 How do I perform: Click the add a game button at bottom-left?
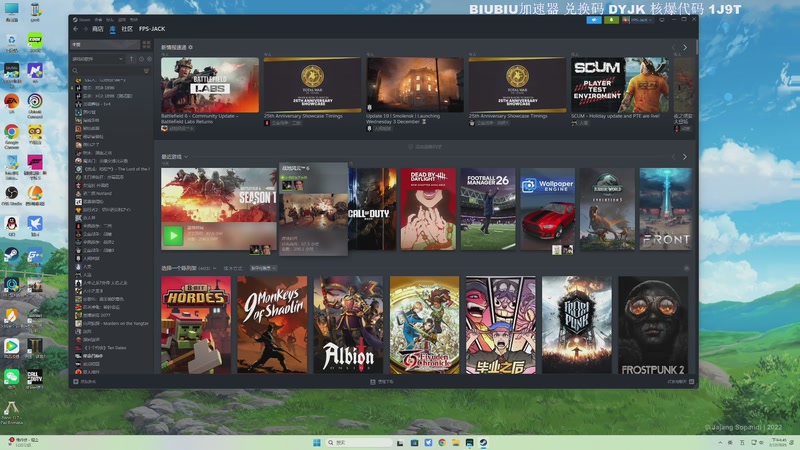click(x=85, y=382)
